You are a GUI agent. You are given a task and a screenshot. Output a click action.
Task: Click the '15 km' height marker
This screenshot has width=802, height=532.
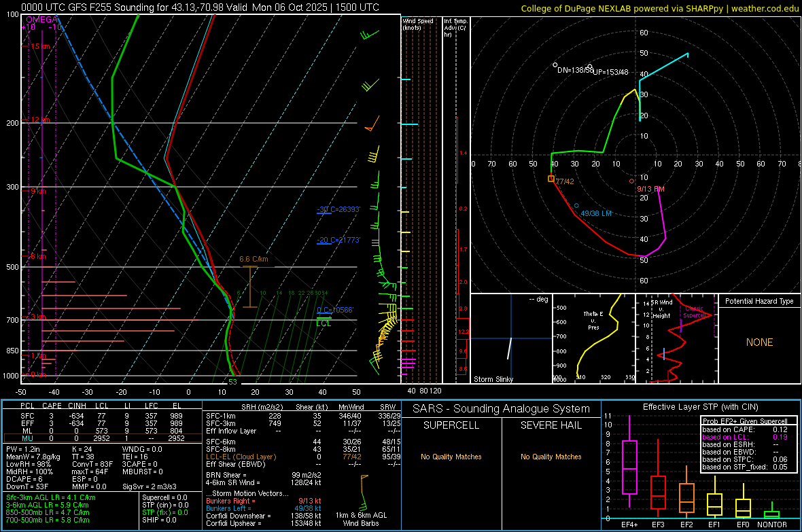(40, 46)
